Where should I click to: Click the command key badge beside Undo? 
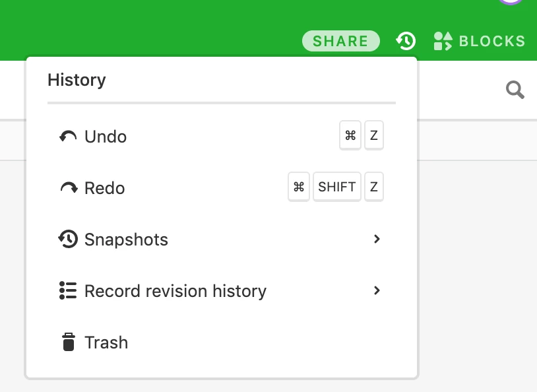pyautogui.click(x=350, y=135)
